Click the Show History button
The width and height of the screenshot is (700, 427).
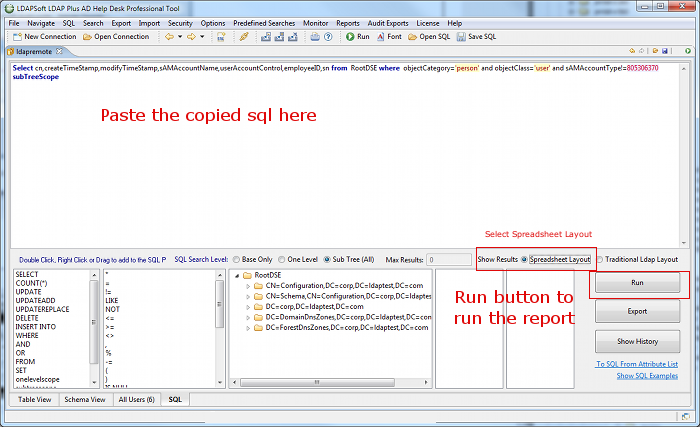coord(637,342)
